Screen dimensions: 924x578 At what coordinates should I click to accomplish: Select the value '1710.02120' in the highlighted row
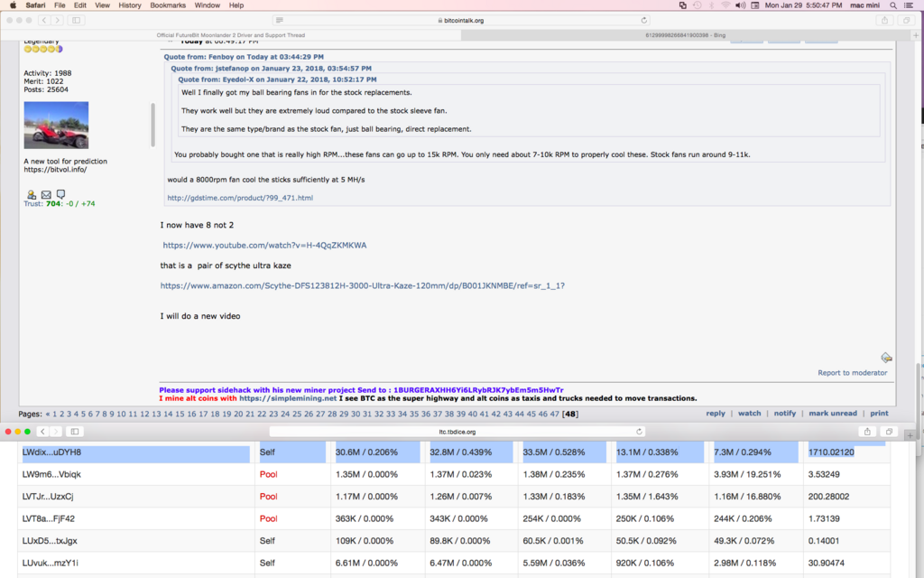[831, 452]
